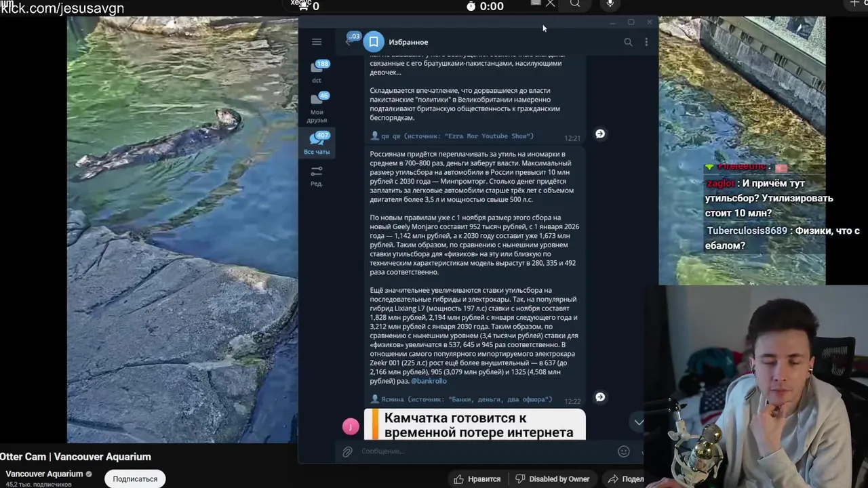
Task: Open the three-dot chat options menu
Action: coord(646,42)
